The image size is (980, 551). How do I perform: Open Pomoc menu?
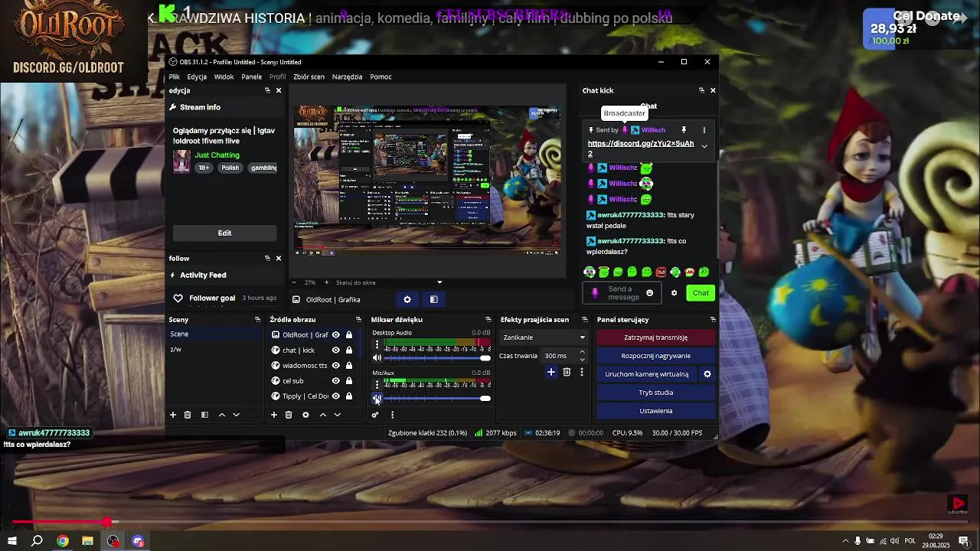tap(381, 77)
